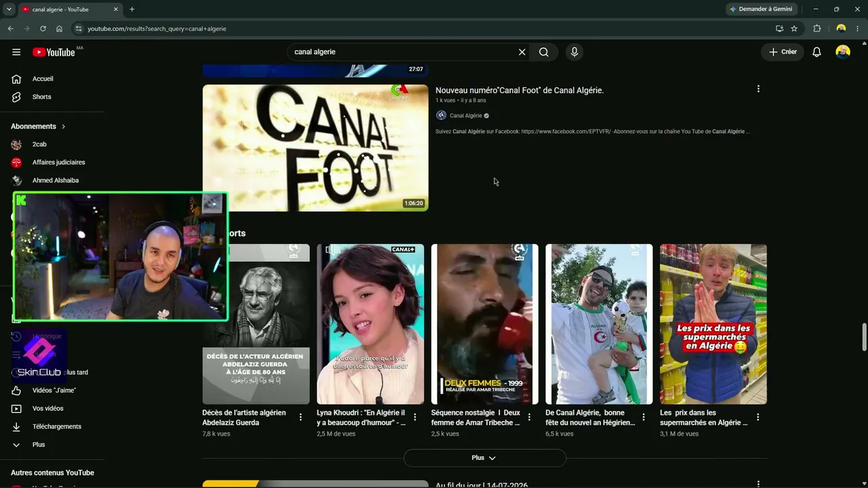Open options for the De Canal Algérie short
Image resolution: width=868 pixels, height=488 pixels.
[644, 418]
